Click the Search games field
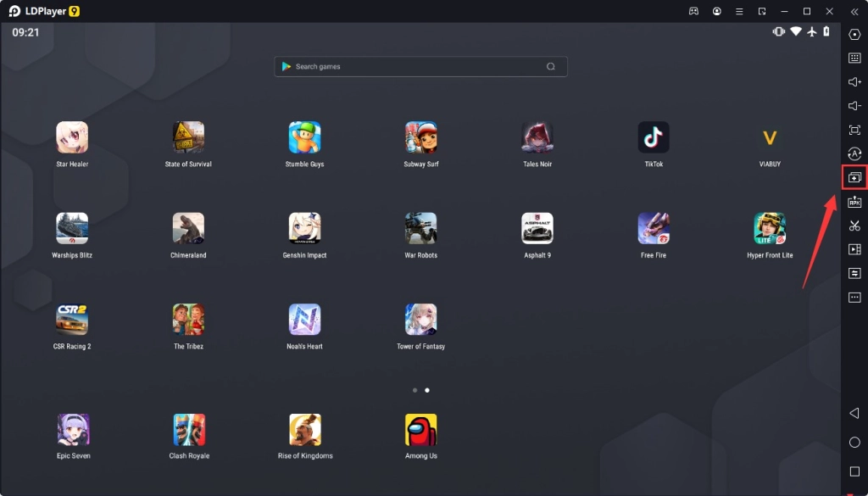This screenshot has height=496, width=868. (x=420, y=66)
